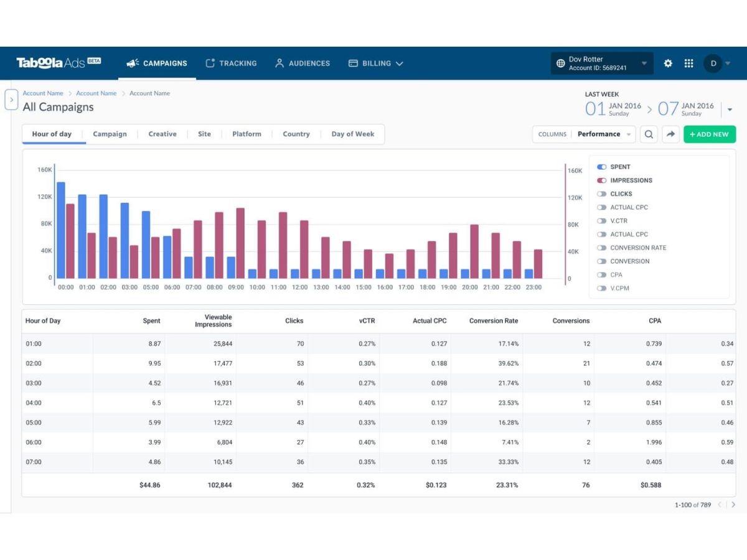Viewport: 747px width, 560px height.
Task: Click the share arrow icon
Action: pos(670,134)
